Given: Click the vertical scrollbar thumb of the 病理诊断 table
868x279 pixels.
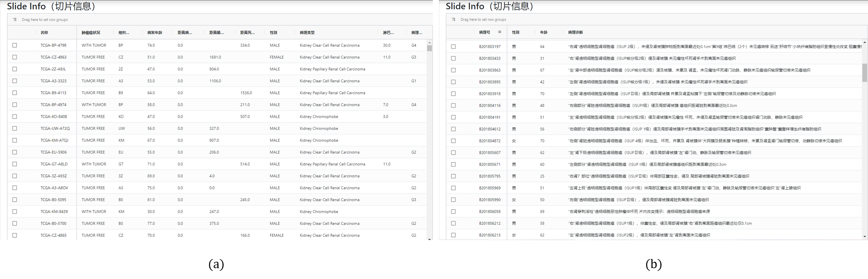Looking at the screenshot, I should (865, 72).
